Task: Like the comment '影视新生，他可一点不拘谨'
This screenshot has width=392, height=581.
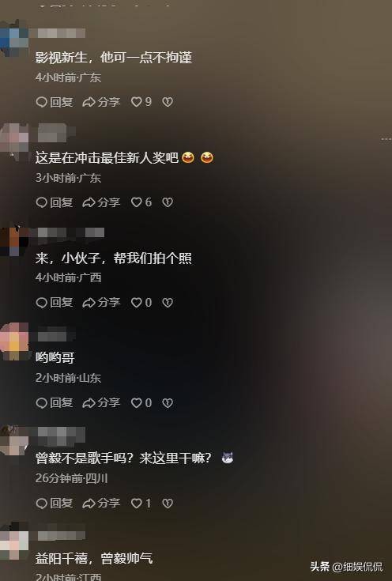Action: pyautogui.click(x=141, y=101)
